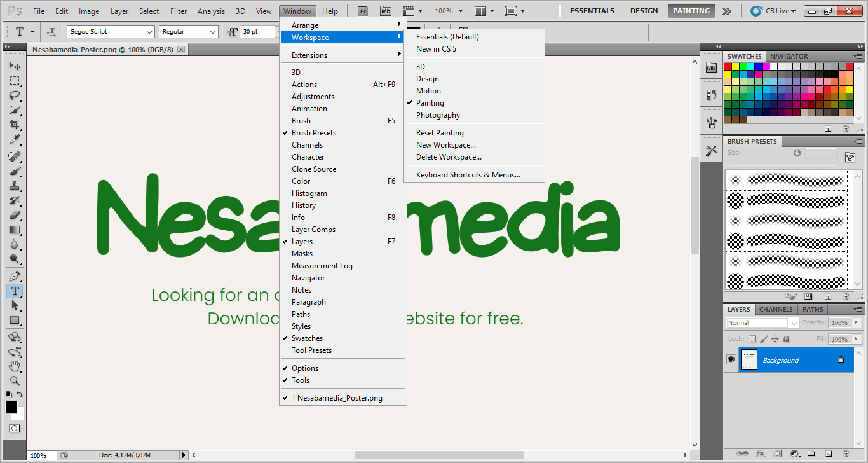Choose Photography workspace from submenu
Image resolution: width=868 pixels, height=463 pixels.
click(438, 115)
